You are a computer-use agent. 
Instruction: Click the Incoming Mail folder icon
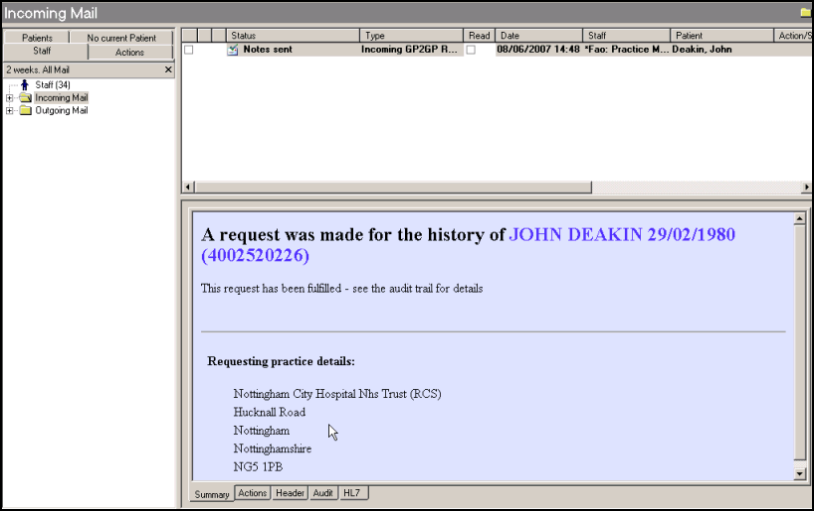pos(25,98)
